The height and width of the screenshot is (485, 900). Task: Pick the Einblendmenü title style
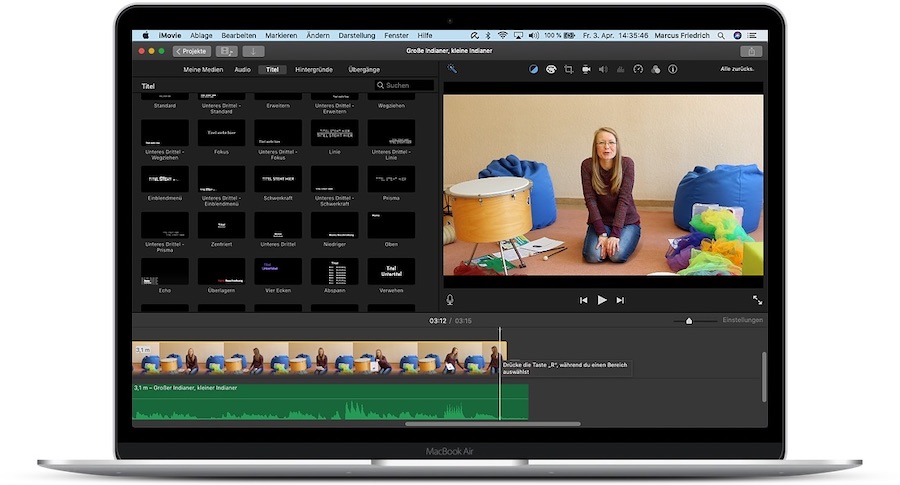pos(165,180)
